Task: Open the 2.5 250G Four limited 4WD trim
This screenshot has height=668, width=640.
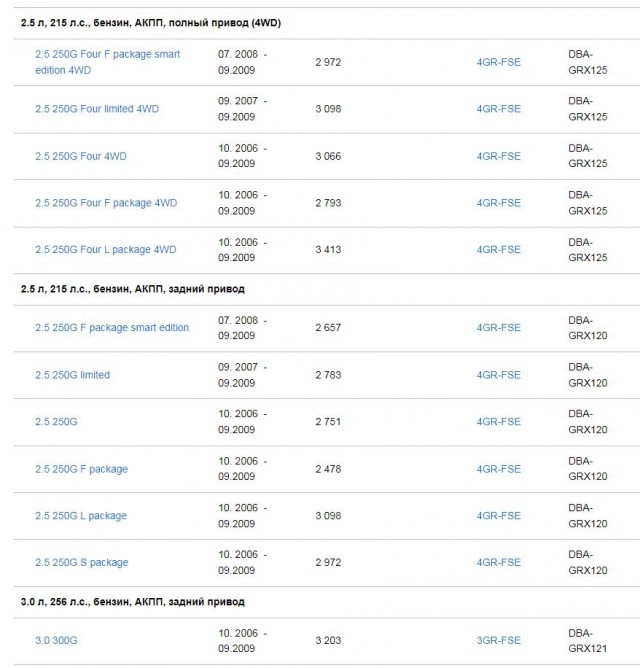Action: tap(97, 109)
